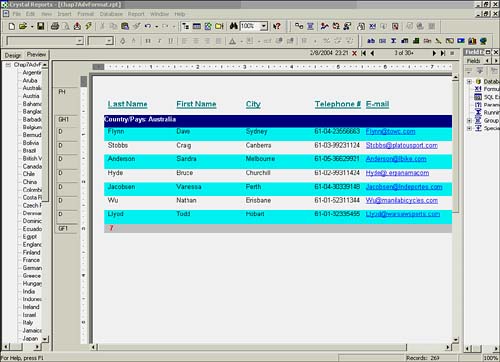Click the Insert Summary sigma icon

pos(394,41)
